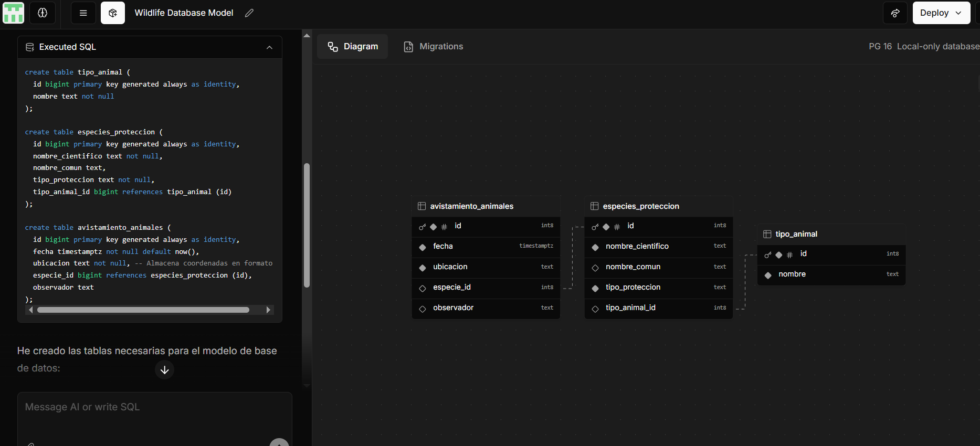Select the Diagram tab
This screenshot has height=446, width=980.
click(353, 47)
